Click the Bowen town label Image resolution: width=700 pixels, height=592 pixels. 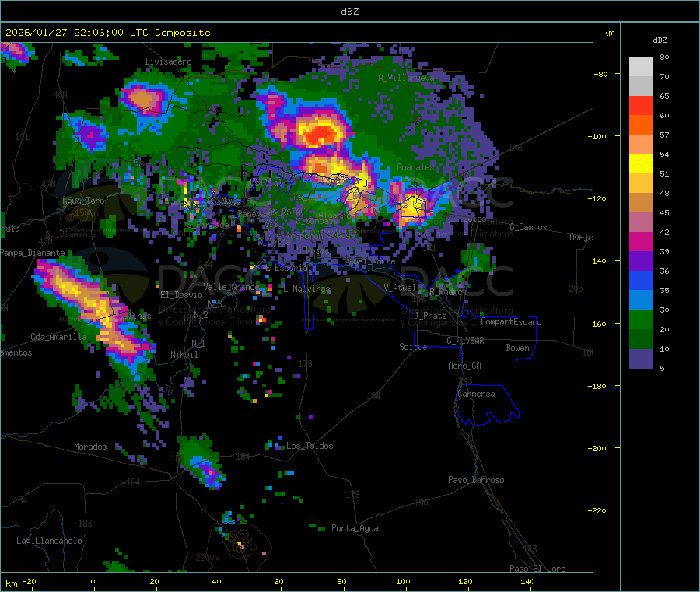(x=517, y=348)
